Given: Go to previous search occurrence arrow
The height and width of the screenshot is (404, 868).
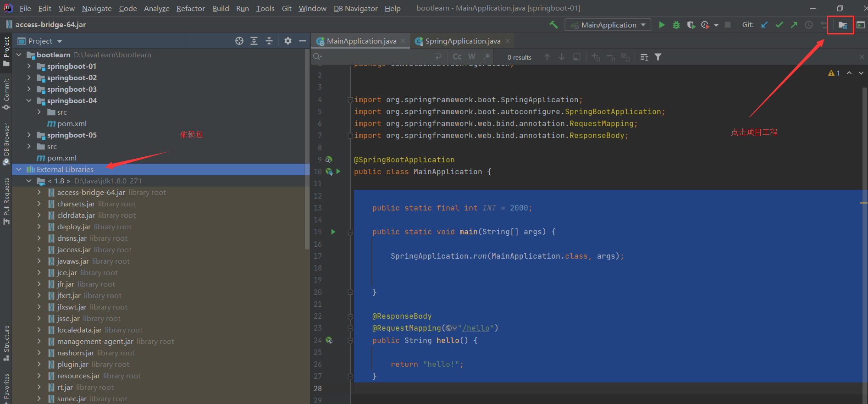Looking at the screenshot, I should click(547, 57).
